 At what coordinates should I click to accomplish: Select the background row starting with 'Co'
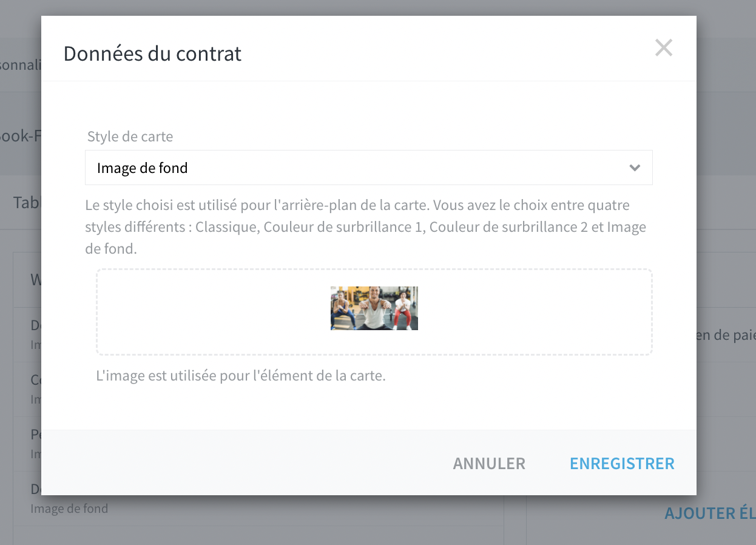[x=27, y=389]
